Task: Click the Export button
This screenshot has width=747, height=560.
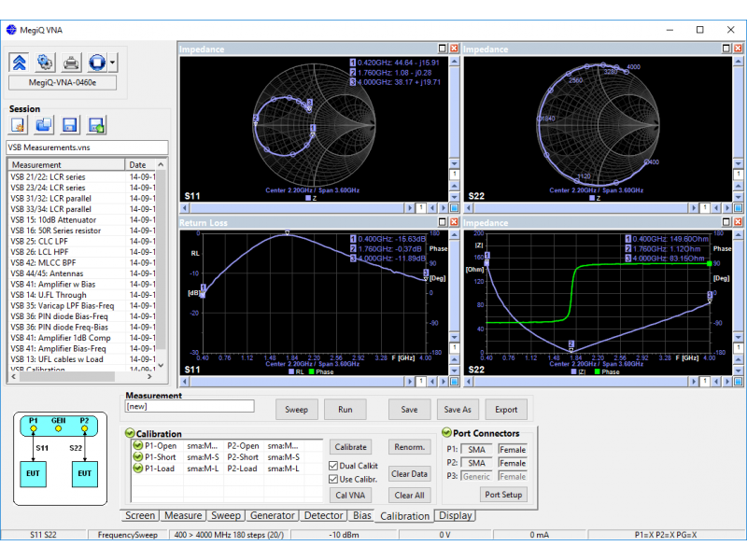Action: click(506, 409)
